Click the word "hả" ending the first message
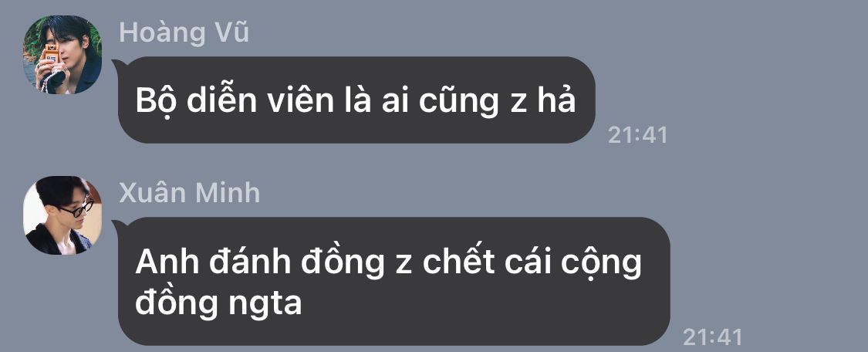This screenshot has height=352, width=868. [x=557, y=100]
